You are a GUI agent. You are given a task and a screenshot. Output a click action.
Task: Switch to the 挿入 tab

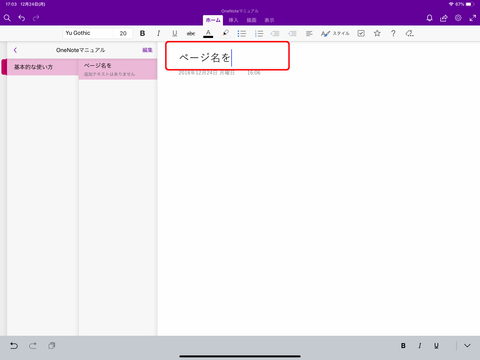233,20
